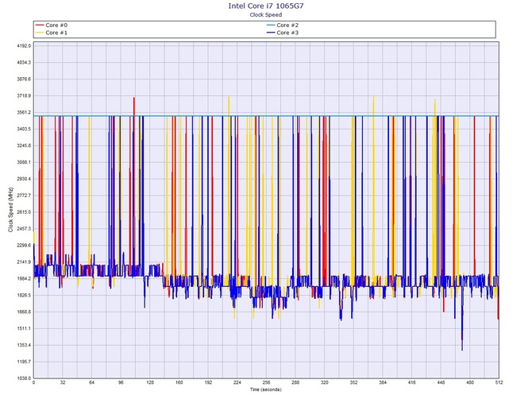Click the 4034.3 y-axis value
Image resolution: width=532 pixels, height=399 pixels.
(x=24, y=63)
